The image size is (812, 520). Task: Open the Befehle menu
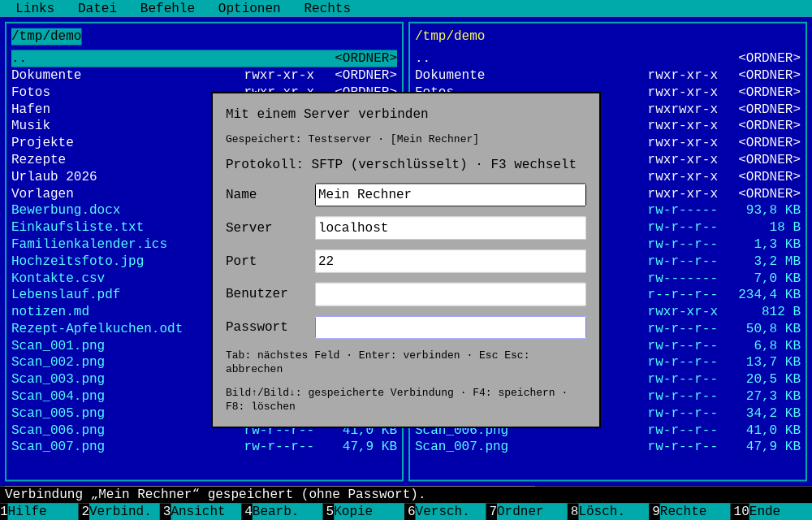tap(167, 8)
